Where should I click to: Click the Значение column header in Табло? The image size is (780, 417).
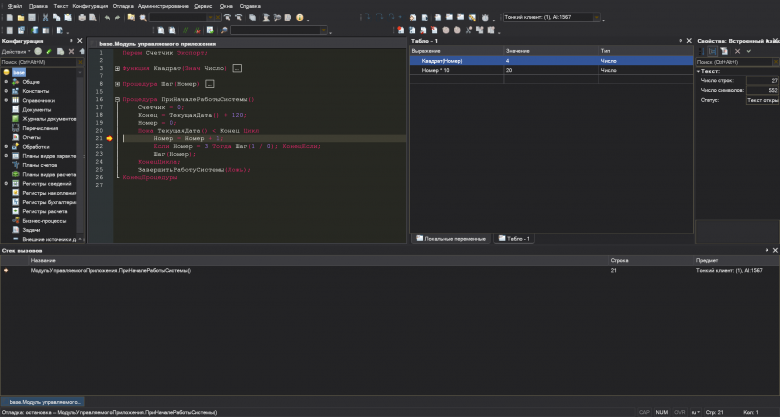(x=551, y=51)
